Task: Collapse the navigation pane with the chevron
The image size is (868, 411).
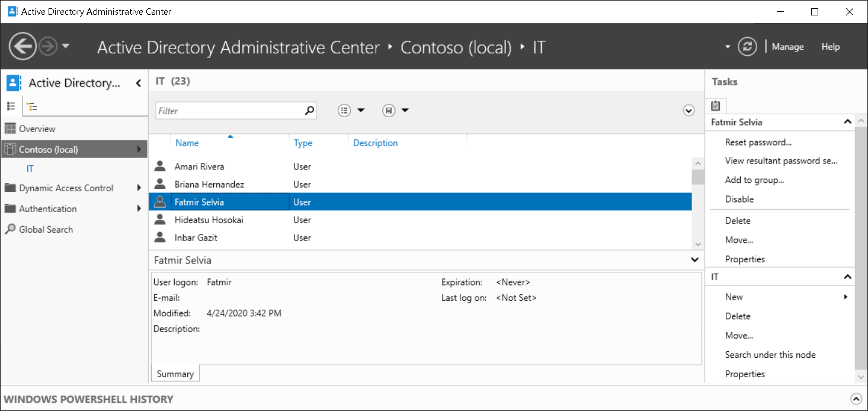Action: click(x=138, y=83)
